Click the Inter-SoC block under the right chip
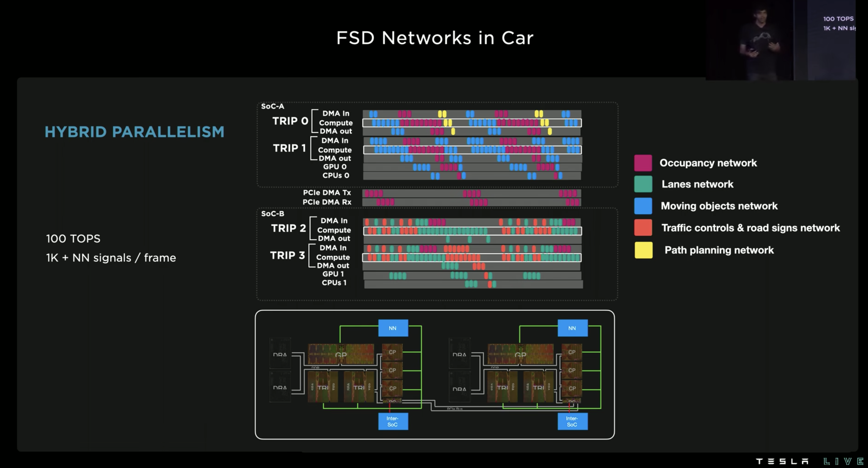 [x=573, y=421]
